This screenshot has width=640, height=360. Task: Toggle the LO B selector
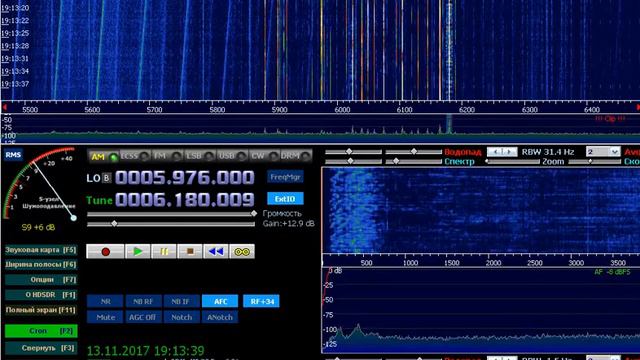click(107, 178)
